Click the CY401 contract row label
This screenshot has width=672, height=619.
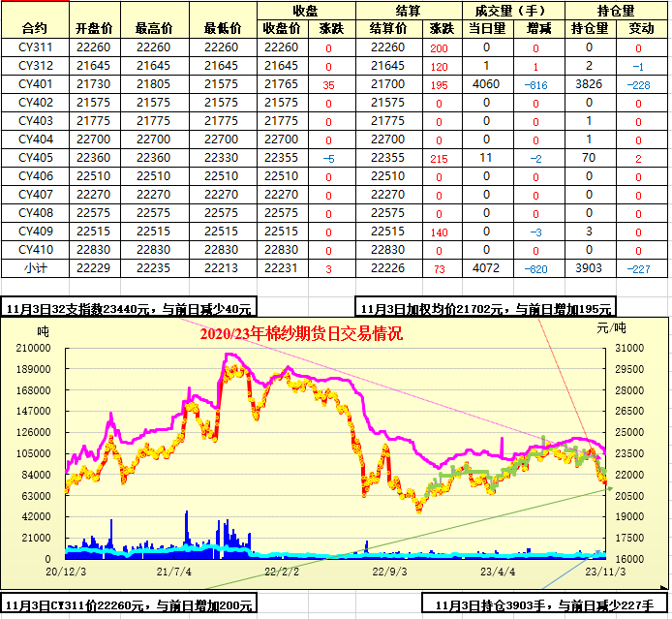(x=35, y=84)
